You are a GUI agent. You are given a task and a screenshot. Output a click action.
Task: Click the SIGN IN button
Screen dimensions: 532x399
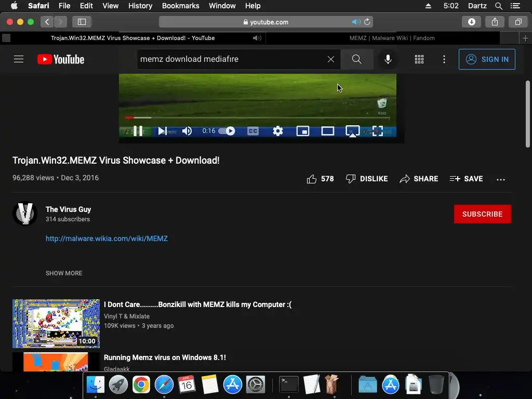[x=487, y=59]
